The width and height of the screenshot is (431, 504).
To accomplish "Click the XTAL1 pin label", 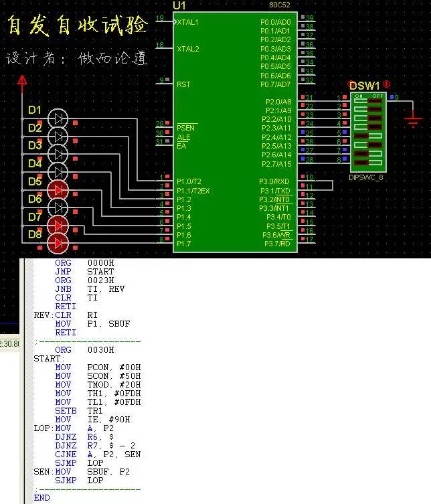I will click(x=187, y=22).
